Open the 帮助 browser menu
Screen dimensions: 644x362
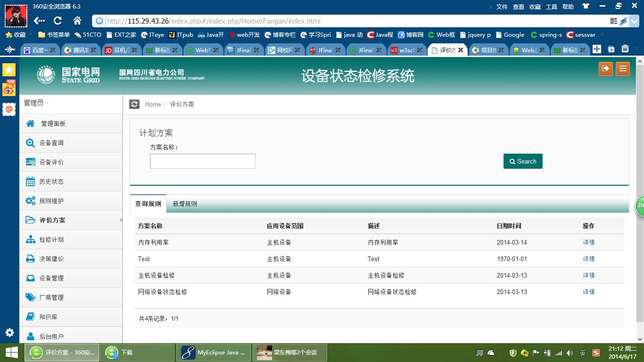pyautogui.click(x=568, y=7)
